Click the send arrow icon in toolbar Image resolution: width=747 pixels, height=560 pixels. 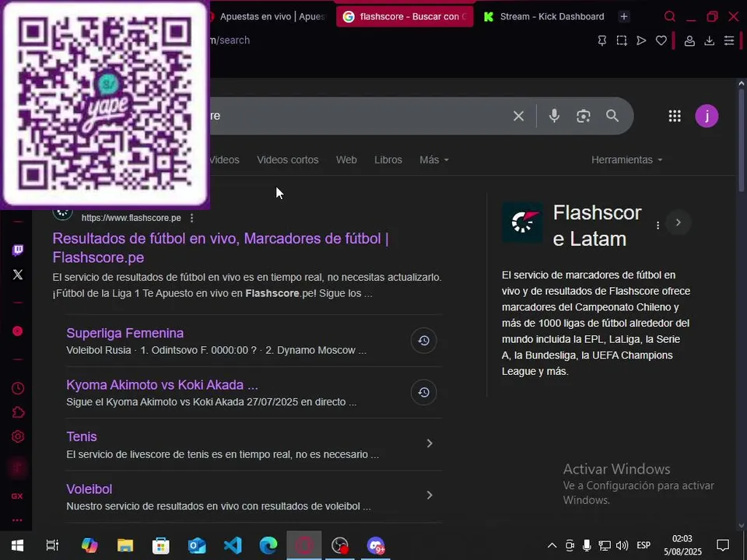coord(641,40)
